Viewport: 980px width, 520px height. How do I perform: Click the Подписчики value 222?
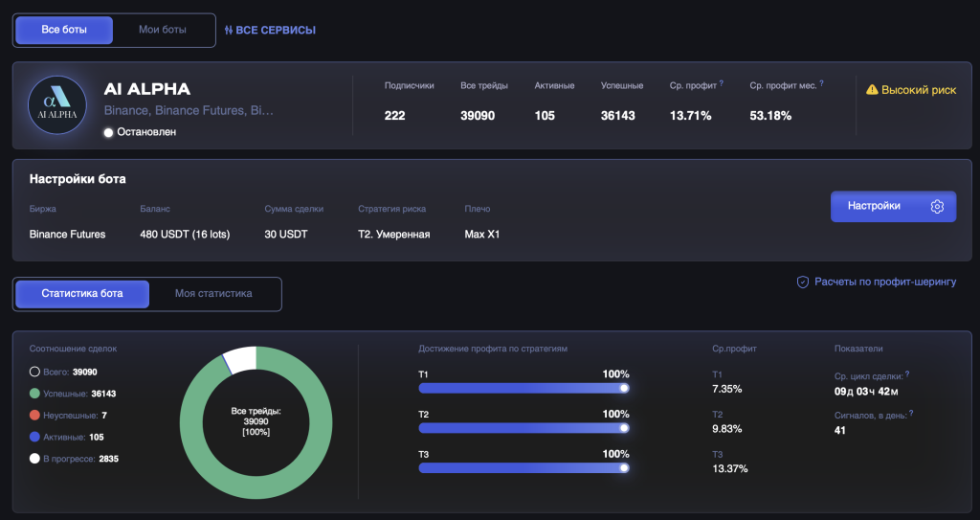coord(395,116)
